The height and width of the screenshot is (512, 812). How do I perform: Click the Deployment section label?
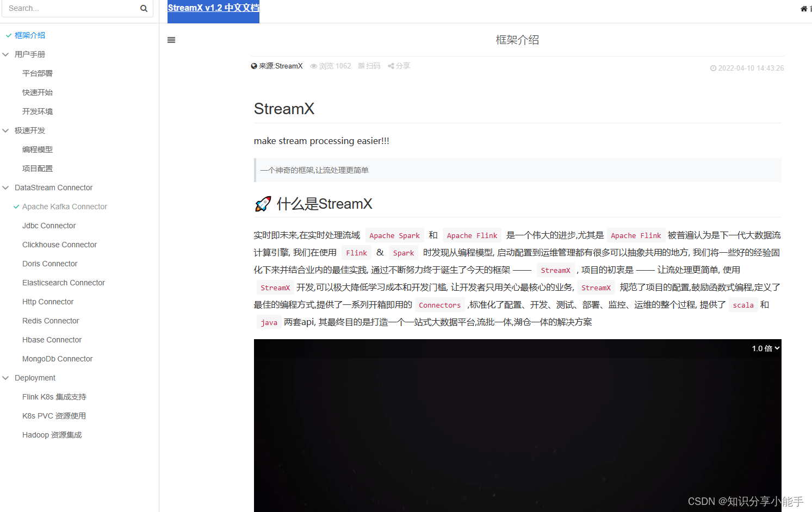click(x=35, y=378)
